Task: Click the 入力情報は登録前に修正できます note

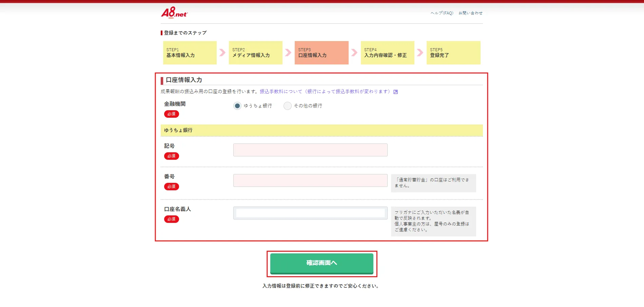Action: click(x=320, y=286)
